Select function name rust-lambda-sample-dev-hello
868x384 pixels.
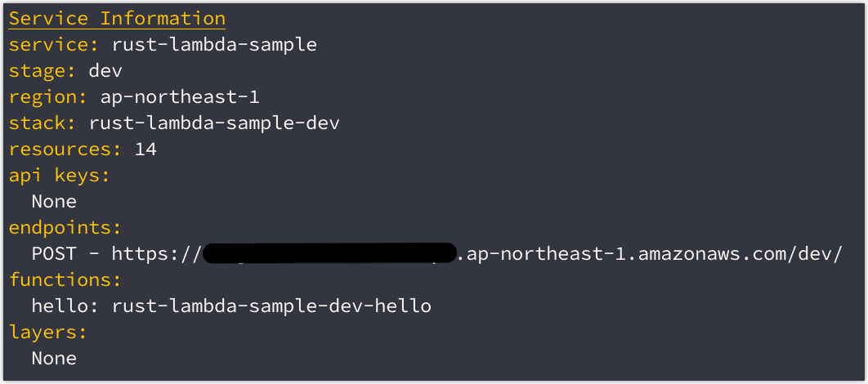click(x=271, y=306)
